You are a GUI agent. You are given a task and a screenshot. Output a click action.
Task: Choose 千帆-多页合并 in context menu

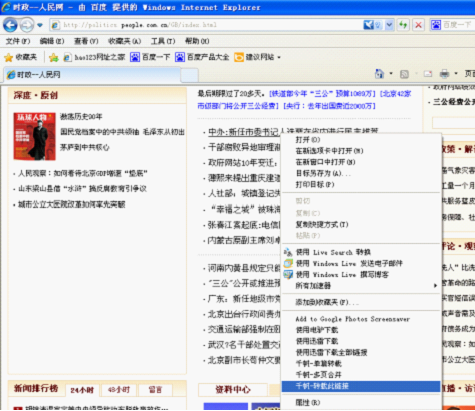point(361,375)
